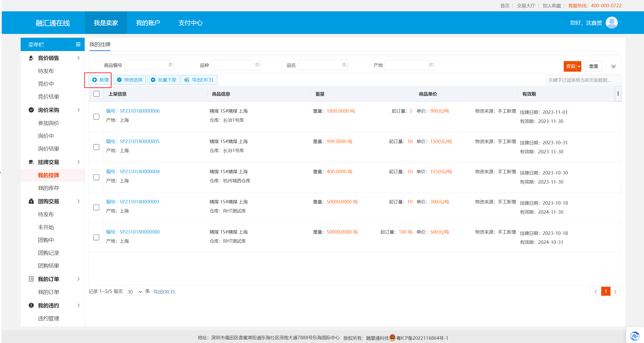Viewport: 644px width, 343px height.
Task: Check row SP2310180000001
Action: click(96, 207)
